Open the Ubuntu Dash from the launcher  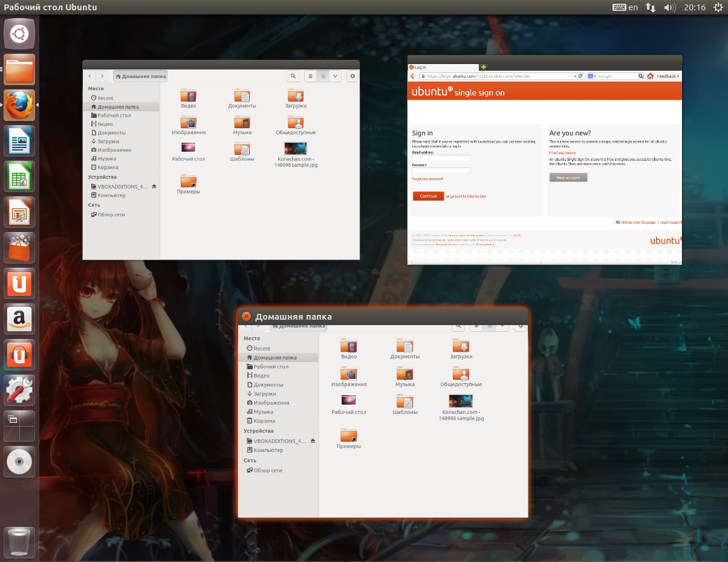point(19,34)
